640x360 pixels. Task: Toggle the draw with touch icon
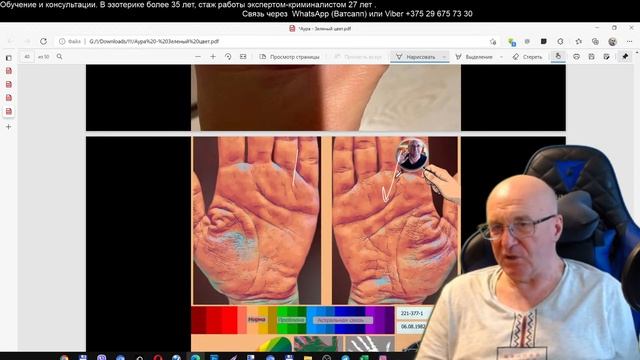558,56
